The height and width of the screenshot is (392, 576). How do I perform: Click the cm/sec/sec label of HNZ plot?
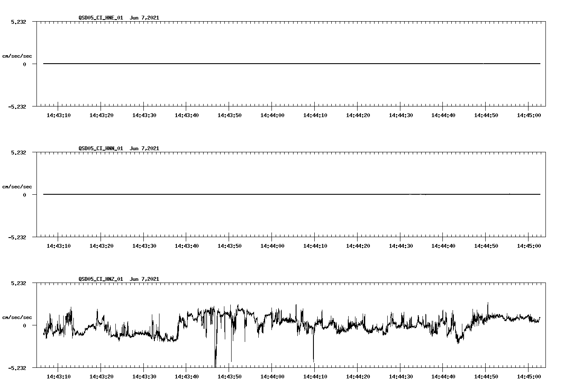(17, 317)
